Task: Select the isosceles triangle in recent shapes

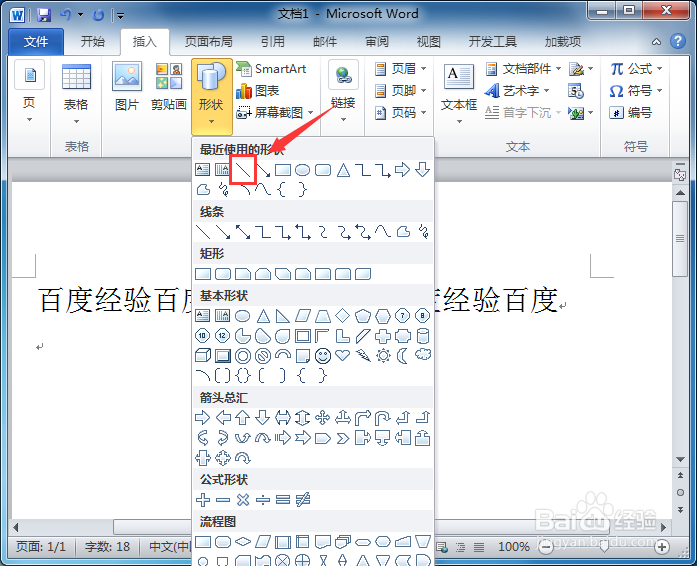Action: point(343,170)
